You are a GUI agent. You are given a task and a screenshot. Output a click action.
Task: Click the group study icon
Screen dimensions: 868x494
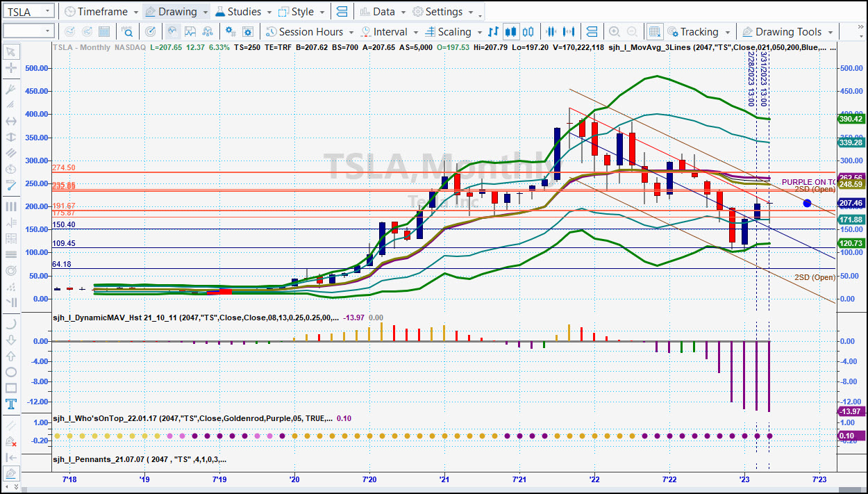click(x=208, y=31)
